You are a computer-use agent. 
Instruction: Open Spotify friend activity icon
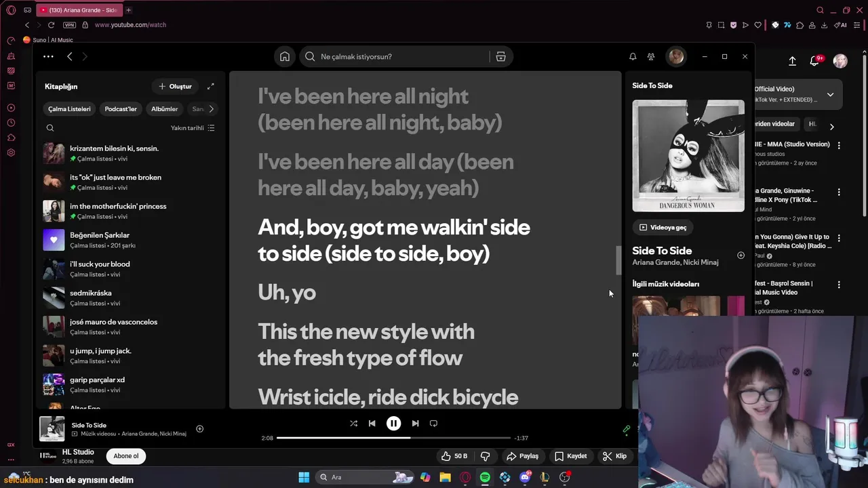pyautogui.click(x=651, y=57)
